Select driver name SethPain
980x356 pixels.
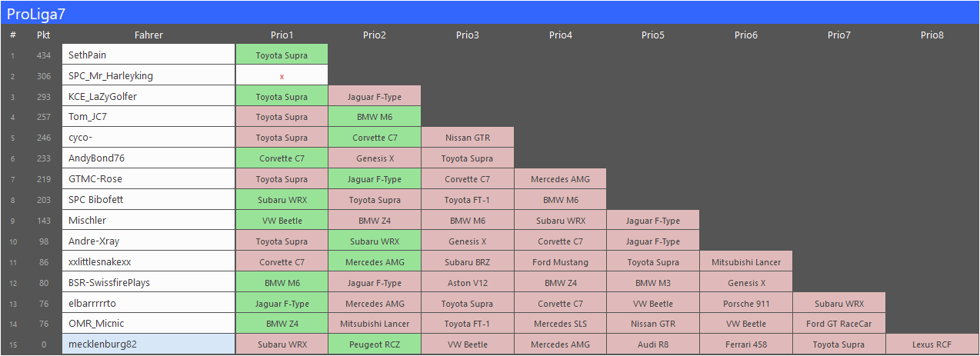(x=148, y=55)
